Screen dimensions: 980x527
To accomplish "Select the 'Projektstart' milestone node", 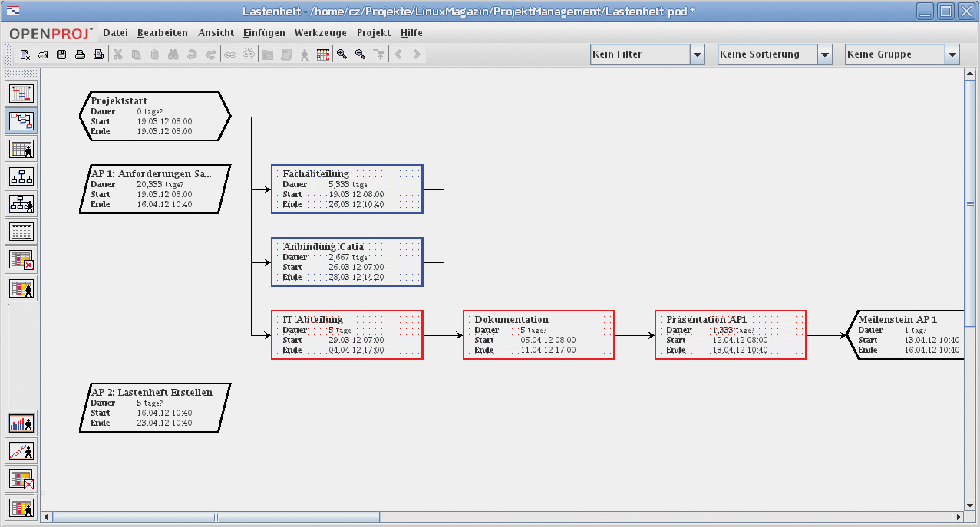I will [x=155, y=116].
